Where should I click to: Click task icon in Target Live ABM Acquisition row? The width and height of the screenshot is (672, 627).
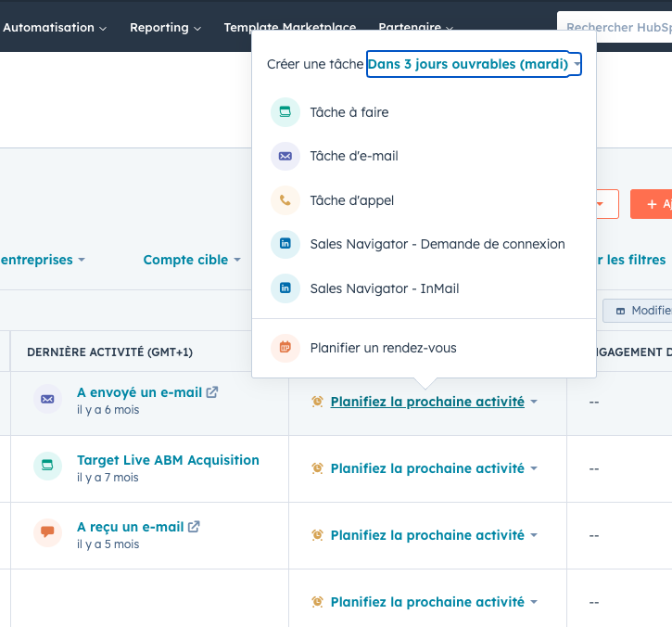click(x=47, y=466)
